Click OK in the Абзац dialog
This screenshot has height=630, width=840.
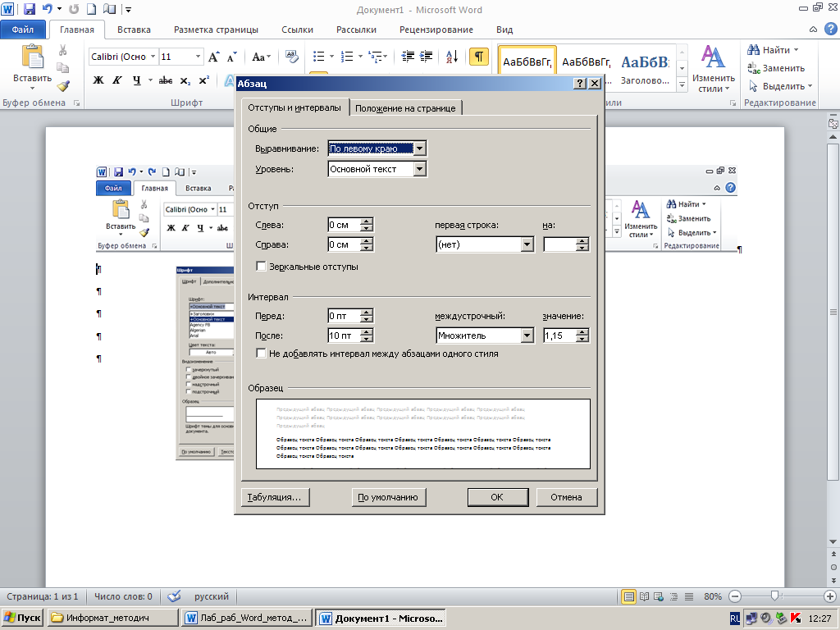pyautogui.click(x=497, y=497)
